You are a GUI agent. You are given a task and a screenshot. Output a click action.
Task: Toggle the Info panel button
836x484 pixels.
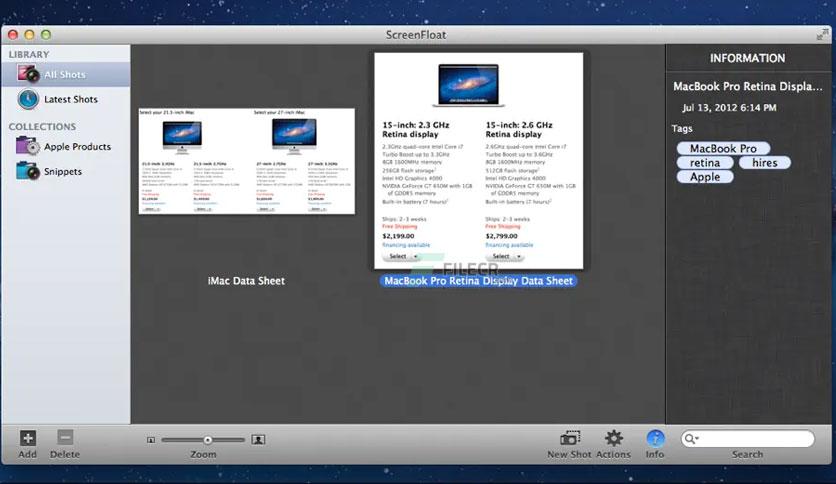tap(655, 438)
